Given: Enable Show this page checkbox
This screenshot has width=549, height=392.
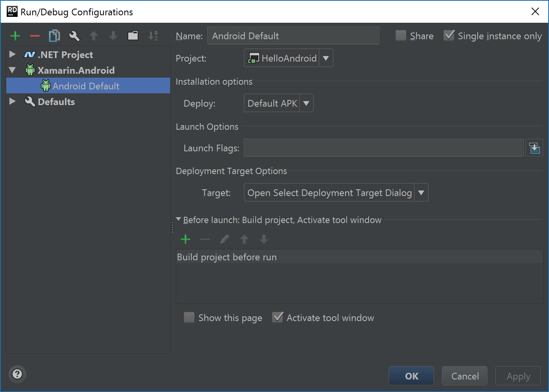Looking at the screenshot, I should [189, 318].
